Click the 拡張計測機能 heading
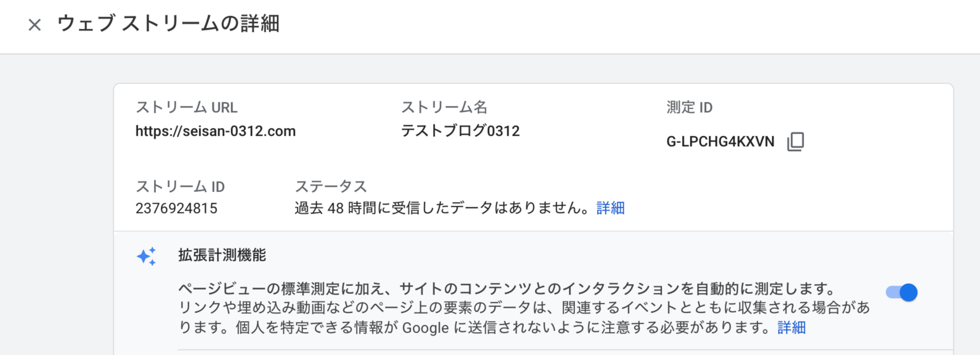Image resolution: width=980 pixels, height=355 pixels. tap(222, 255)
